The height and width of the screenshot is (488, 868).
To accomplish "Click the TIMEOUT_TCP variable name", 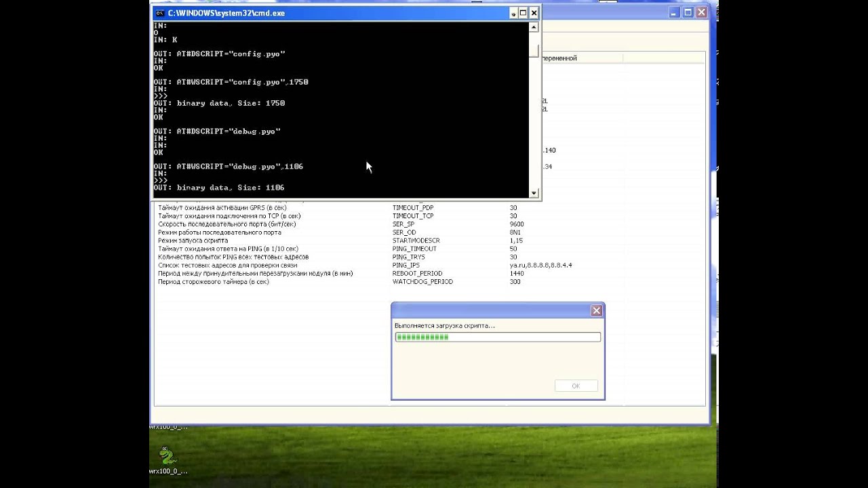I will tap(413, 216).
